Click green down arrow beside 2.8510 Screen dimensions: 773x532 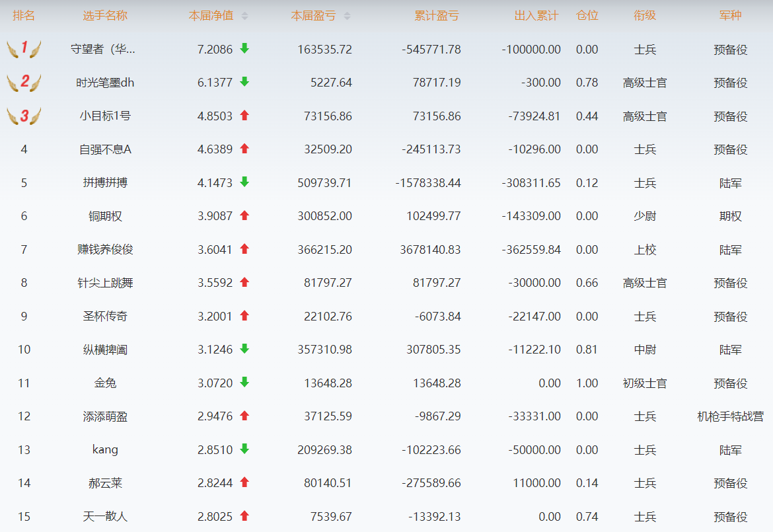244,449
